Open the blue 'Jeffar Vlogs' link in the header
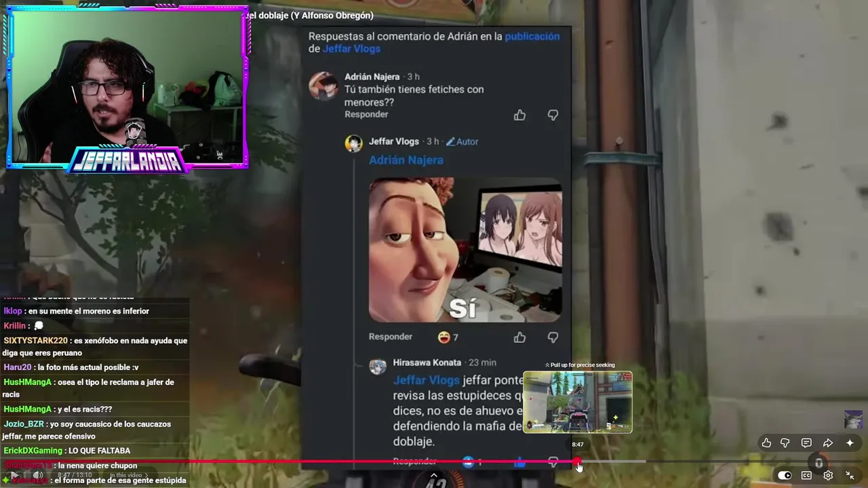The width and height of the screenshot is (868, 488). pos(351,49)
